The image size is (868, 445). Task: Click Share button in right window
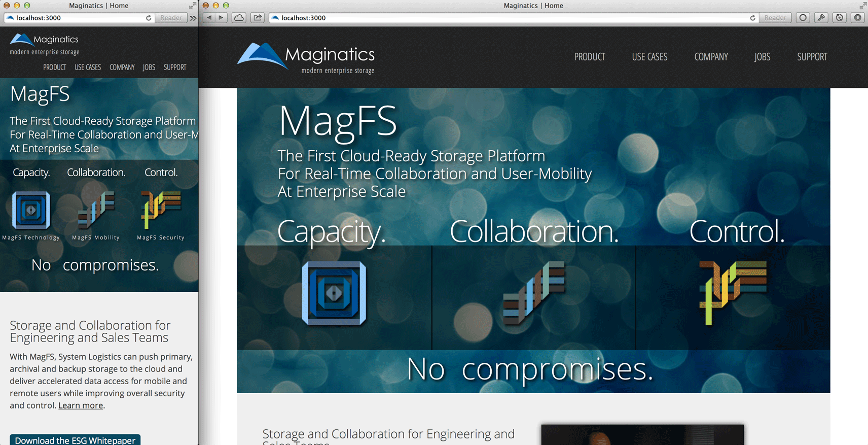click(258, 18)
